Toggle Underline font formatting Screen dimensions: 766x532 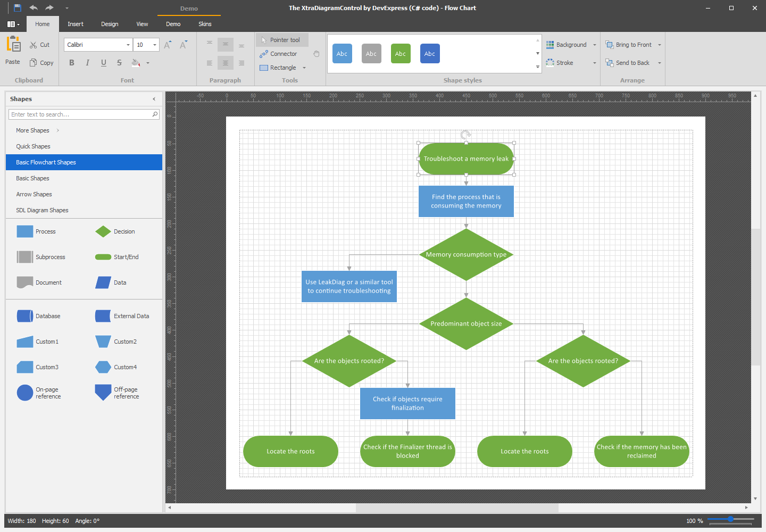(104, 63)
